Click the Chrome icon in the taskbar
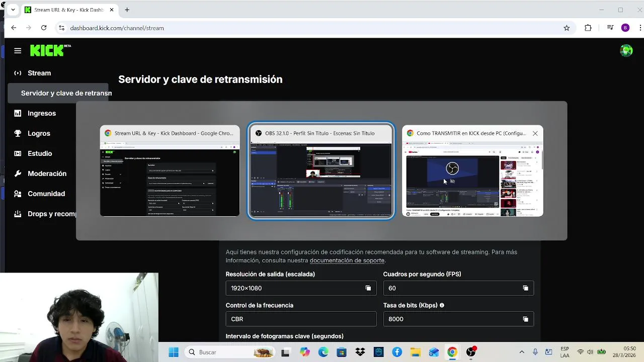 coord(452,352)
